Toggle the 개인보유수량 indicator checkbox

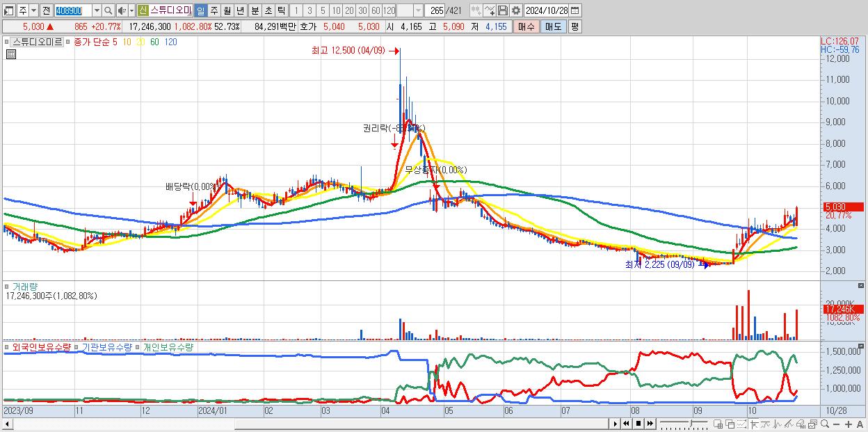[x=138, y=346]
